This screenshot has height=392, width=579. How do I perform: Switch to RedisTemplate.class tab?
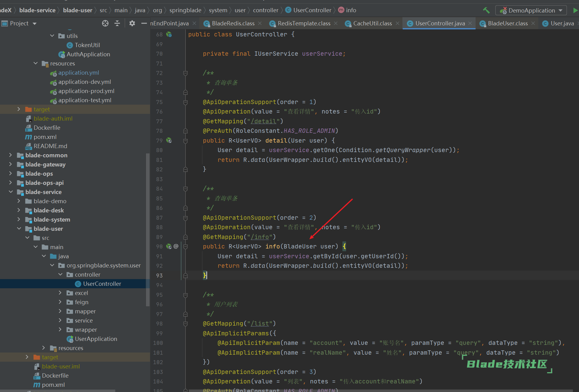pyautogui.click(x=304, y=23)
